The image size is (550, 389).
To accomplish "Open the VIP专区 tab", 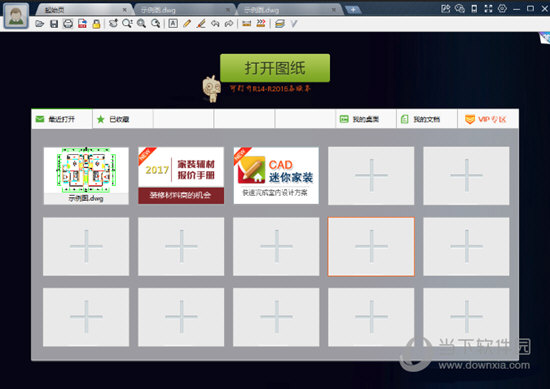I will click(488, 119).
